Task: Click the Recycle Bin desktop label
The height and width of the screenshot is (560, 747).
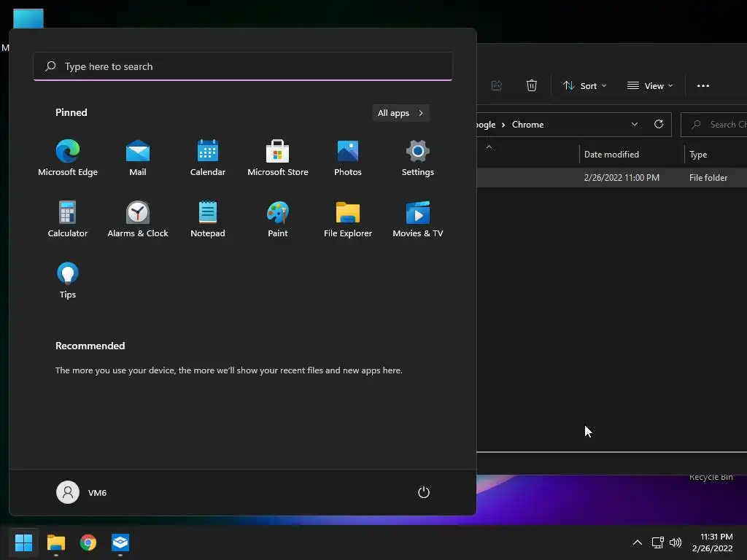Action: click(711, 477)
